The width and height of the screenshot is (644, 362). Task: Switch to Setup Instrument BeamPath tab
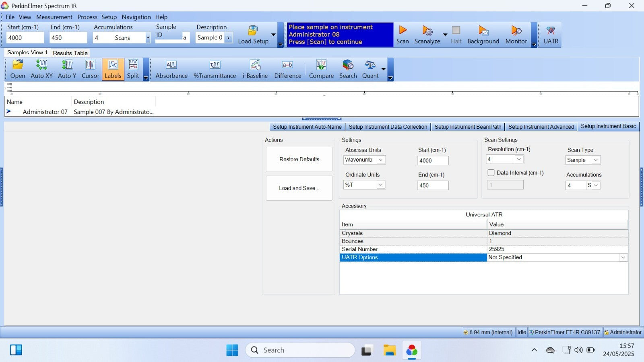coord(468,127)
